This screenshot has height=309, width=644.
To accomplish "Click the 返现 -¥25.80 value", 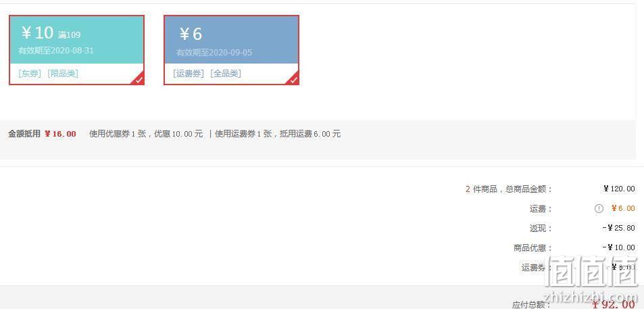I will [x=619, y=228].
